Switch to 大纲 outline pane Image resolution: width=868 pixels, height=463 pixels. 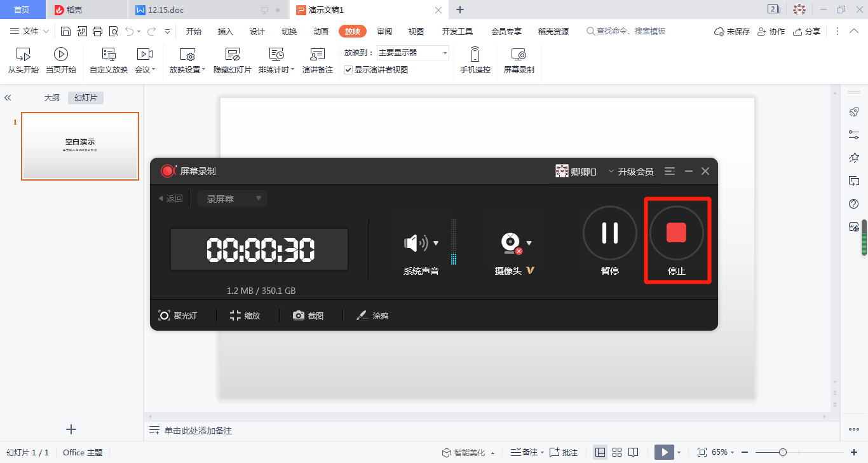51,97
